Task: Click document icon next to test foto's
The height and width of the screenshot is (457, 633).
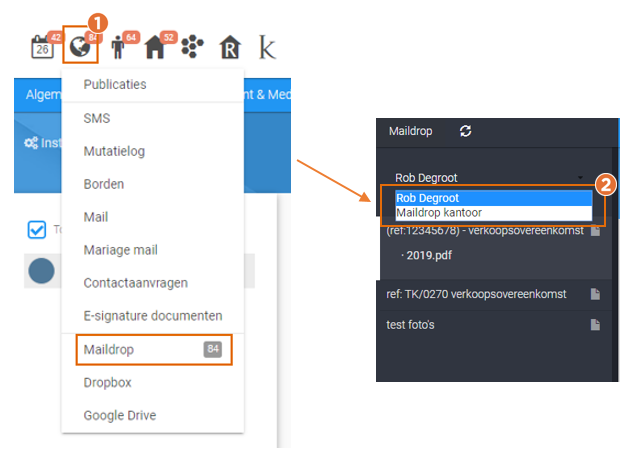Action: (x=595, y=325)
